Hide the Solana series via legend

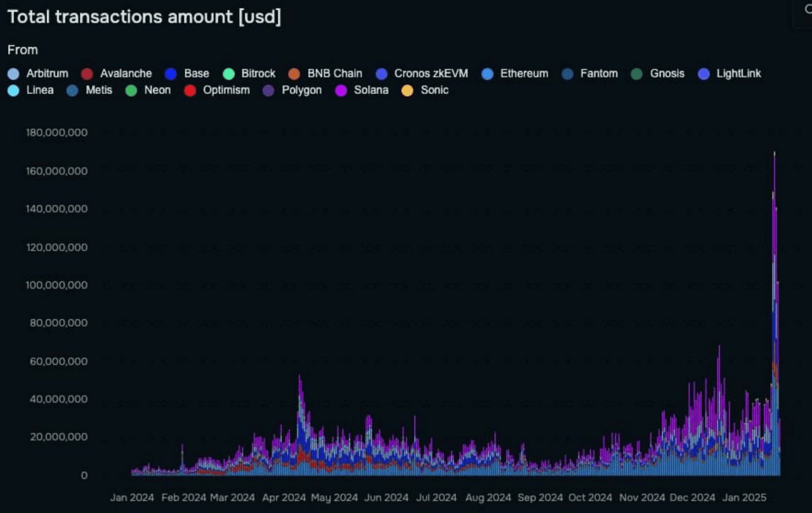point(362,90)
